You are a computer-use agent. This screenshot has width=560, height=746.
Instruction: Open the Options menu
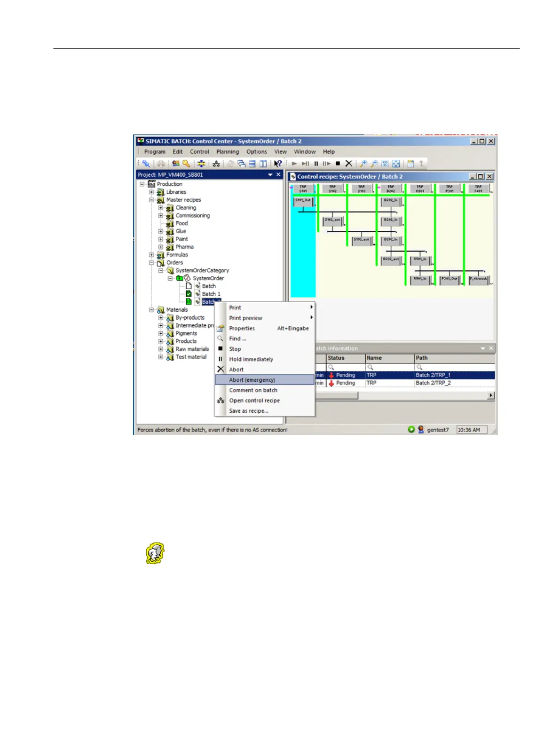257,152
